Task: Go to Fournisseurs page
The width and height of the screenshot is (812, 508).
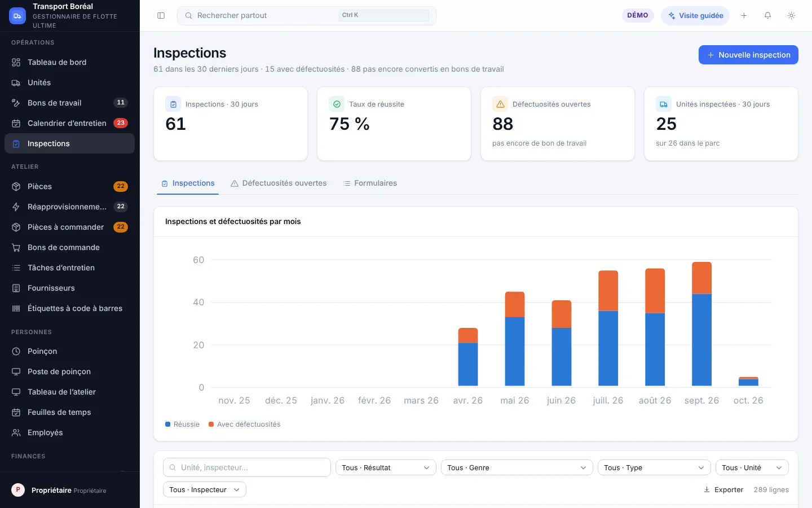Action: pos(69,288)
